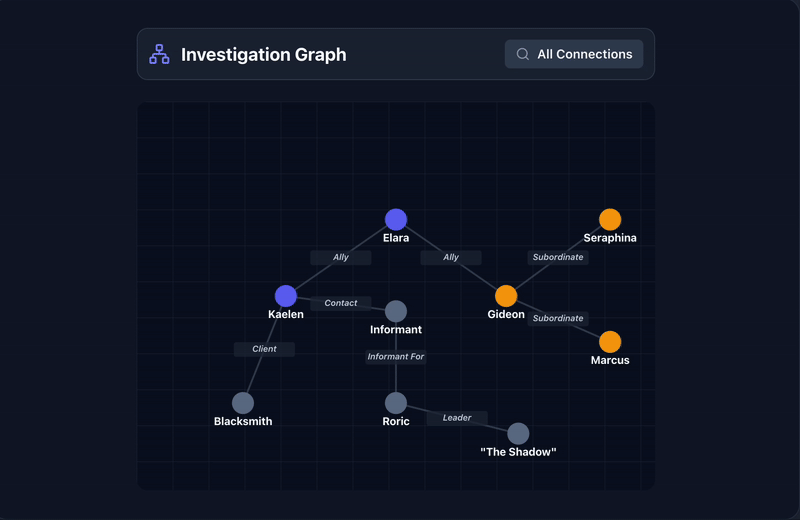The height and width of the screenshot is (520, 800).
Task: Click the Marcus name label
Action: (610, 360)
